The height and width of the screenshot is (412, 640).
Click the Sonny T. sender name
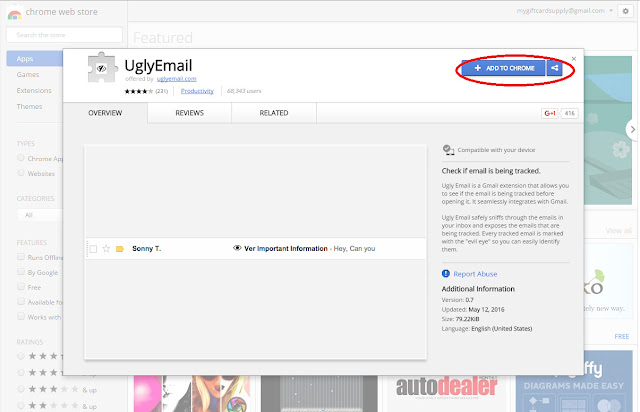pos(147,248)
